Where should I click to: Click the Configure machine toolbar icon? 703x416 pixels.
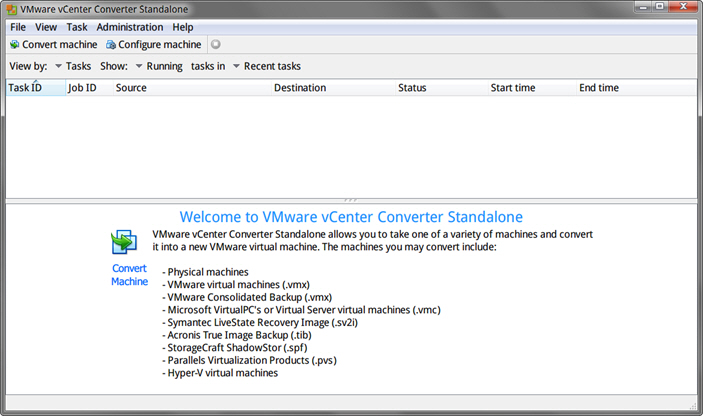point(111,45)
